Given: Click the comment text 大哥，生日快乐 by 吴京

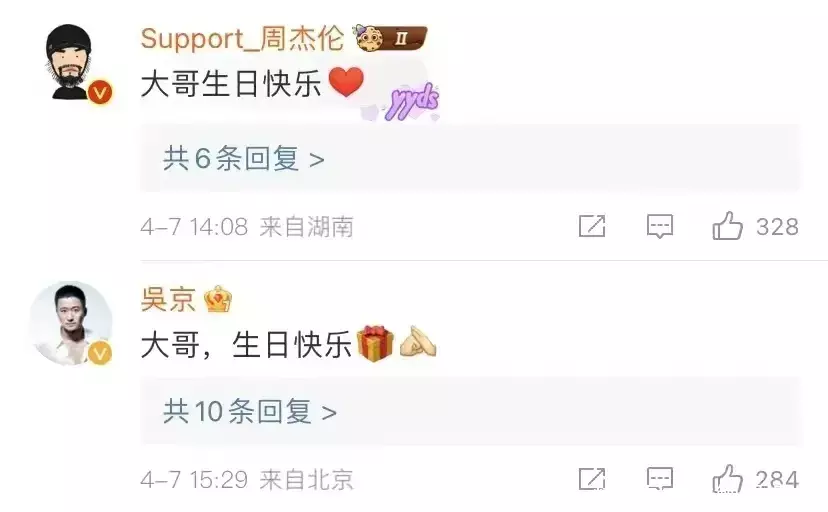Looking at the screenshot, I should pos(246,345).
